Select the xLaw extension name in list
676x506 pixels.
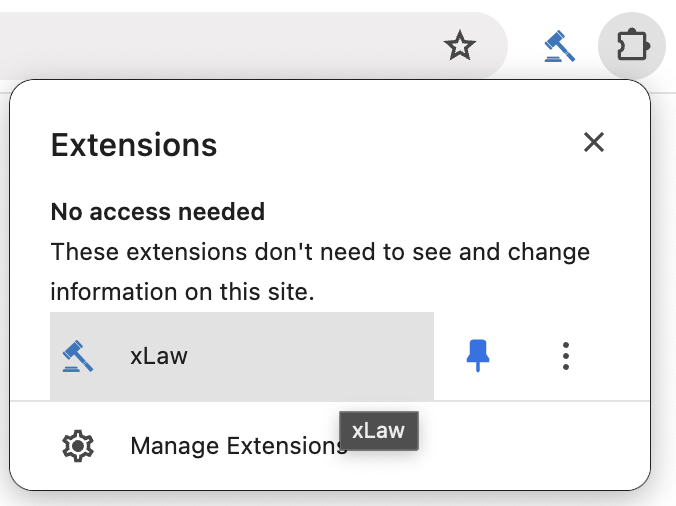tap(159, 356)
